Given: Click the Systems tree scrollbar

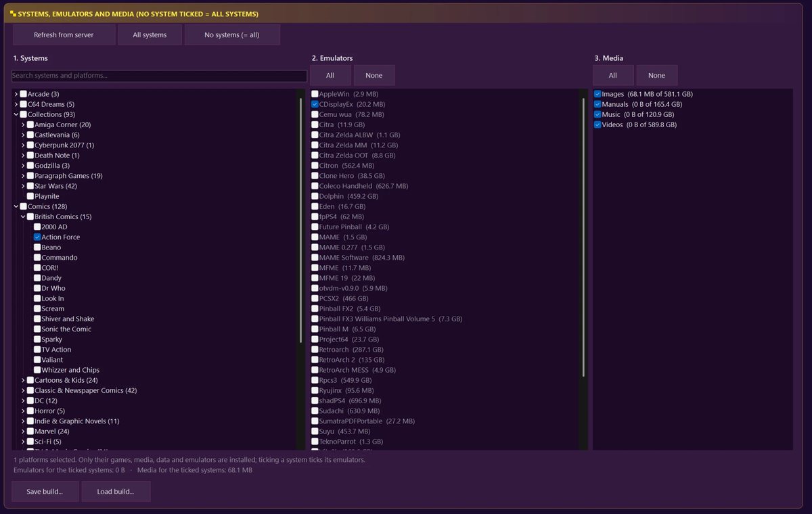Looking at the screenshot, I should click(x=301, y=220).
